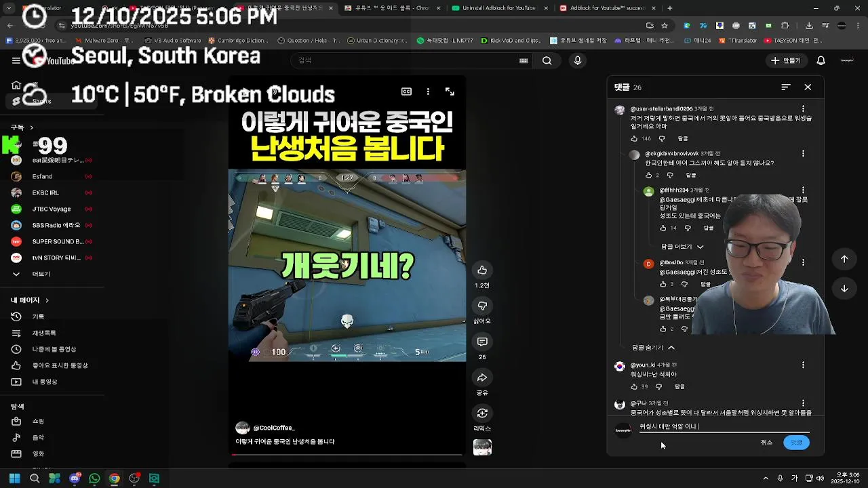Viewport: 868px width, 488px height.
Task: Like the Shorts video (1.2천)
Action: coord(482,270)
